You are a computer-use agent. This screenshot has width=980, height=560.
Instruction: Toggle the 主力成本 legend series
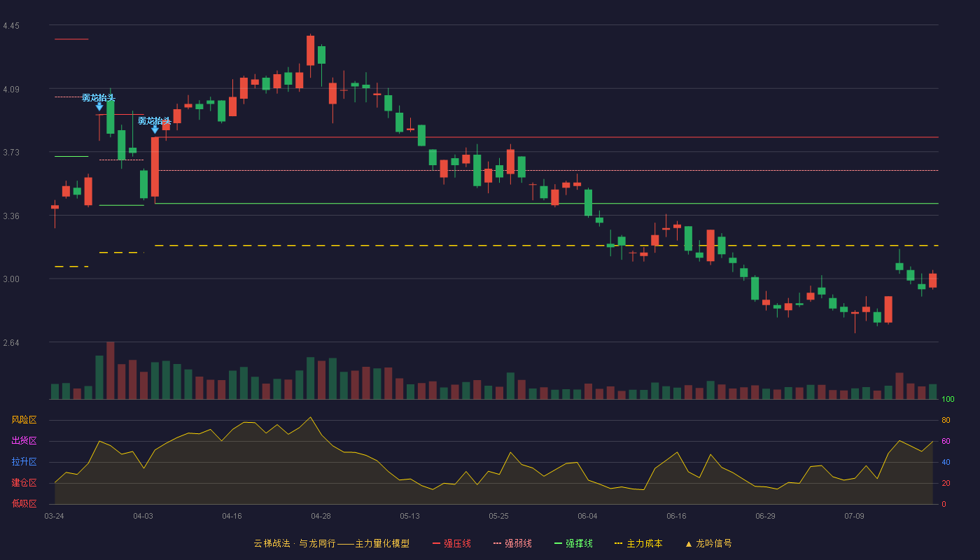[x=638, y=543]
